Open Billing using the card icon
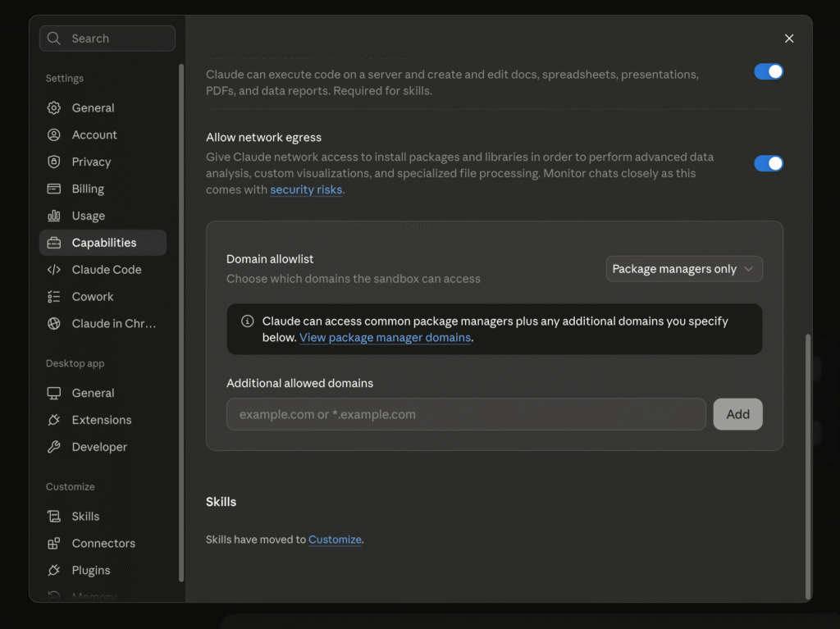Viewport: 840px width, 629px height. tap(53, 189)
